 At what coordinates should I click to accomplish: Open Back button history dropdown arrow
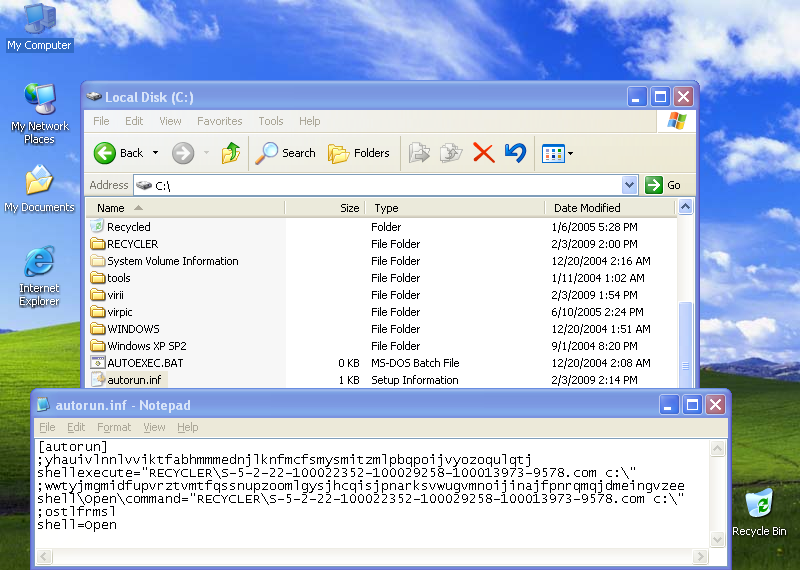click(x=156, y=153)
